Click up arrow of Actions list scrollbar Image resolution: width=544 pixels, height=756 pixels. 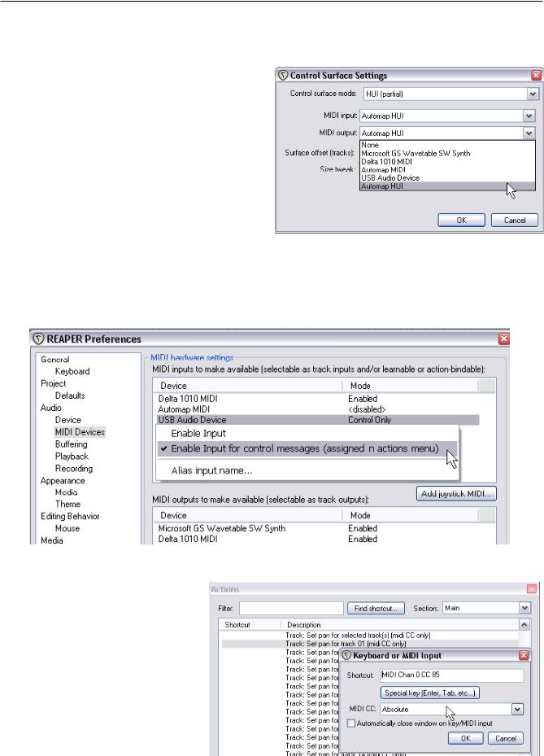pyautogui.click(x=524, y=625)
